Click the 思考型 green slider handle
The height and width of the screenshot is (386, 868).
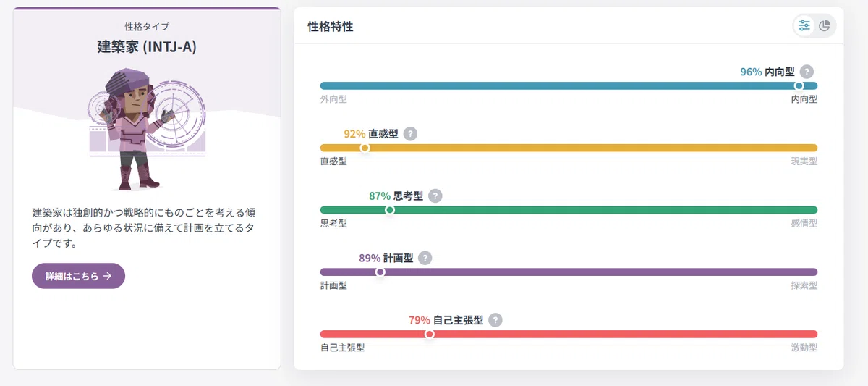point(390,210)
